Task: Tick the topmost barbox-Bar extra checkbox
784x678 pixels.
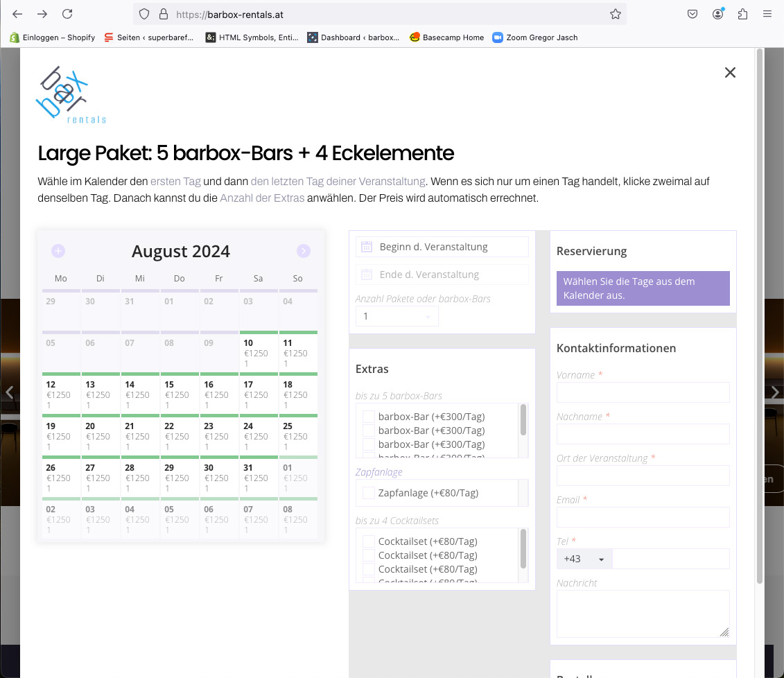Action: tap(369, 417)
